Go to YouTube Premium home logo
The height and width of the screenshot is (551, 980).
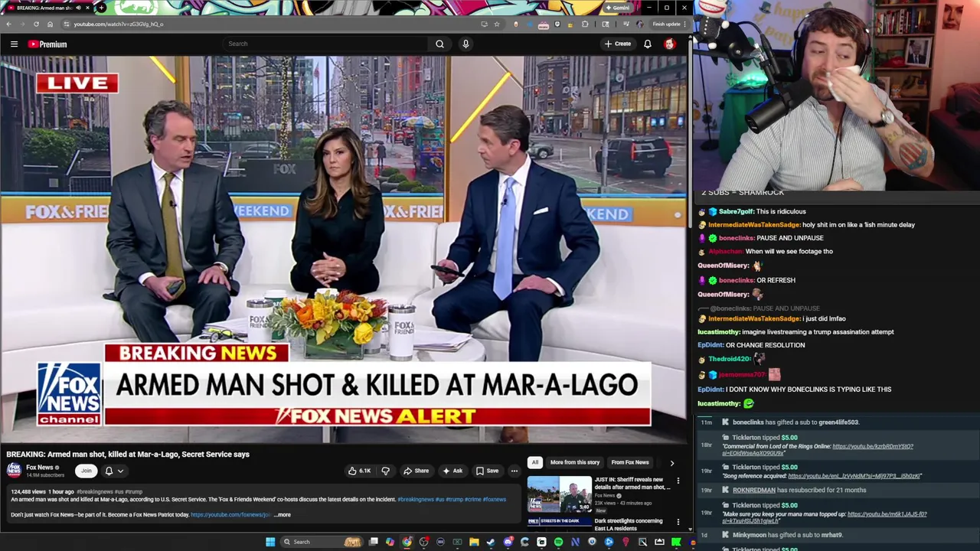(x=47, y=44)
